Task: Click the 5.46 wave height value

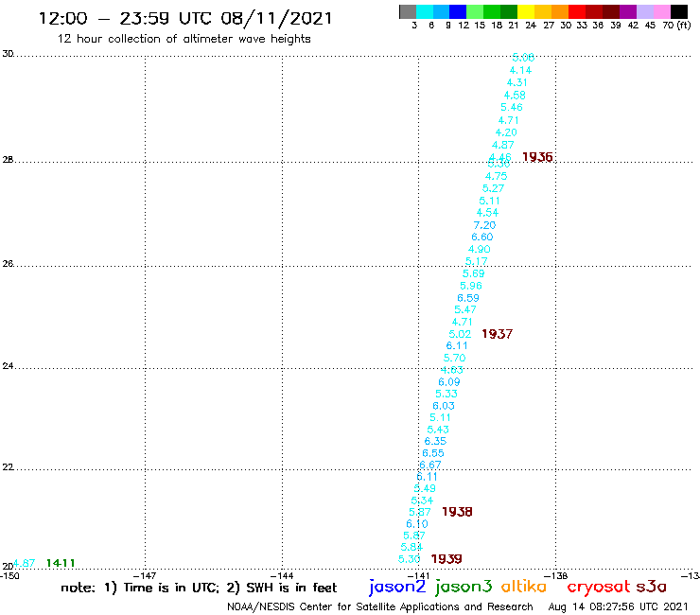Action: point(512,107)
